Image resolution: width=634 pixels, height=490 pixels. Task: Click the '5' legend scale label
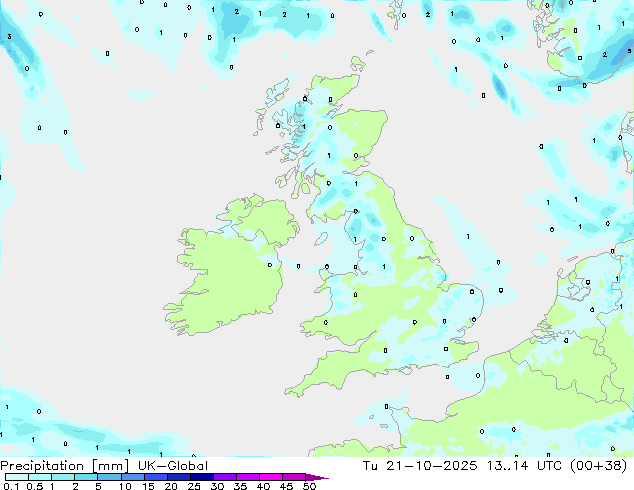click(x=98, y=486)
